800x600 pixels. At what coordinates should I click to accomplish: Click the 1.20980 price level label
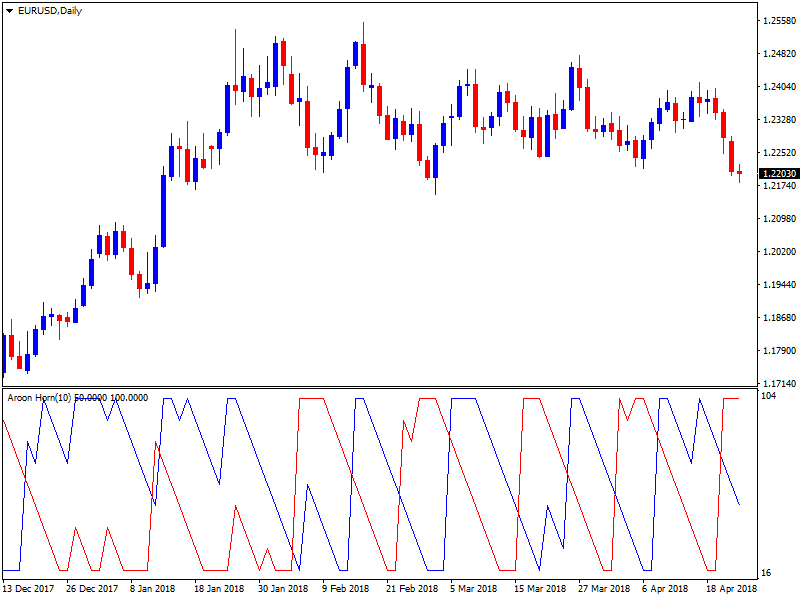(x=779, y=218)
